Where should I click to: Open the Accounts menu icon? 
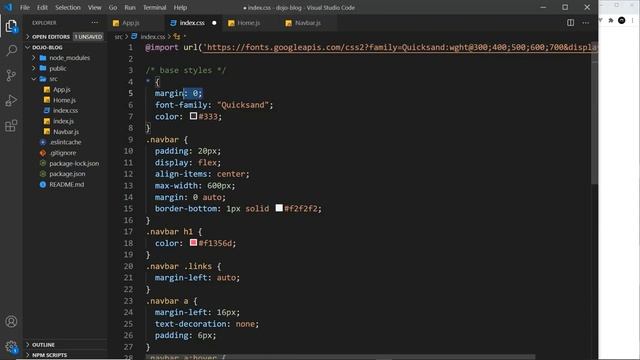pyautogui.click(x=11, y=322)
